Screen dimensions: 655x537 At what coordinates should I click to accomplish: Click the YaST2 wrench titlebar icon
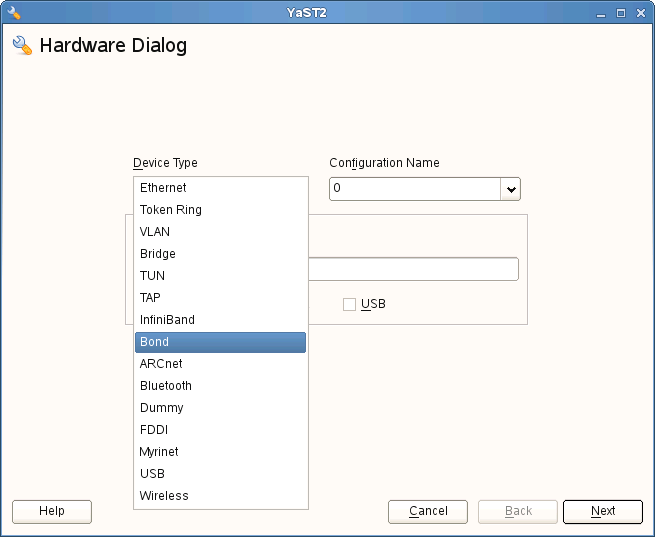pyautogui.click(x=14, y=13)
